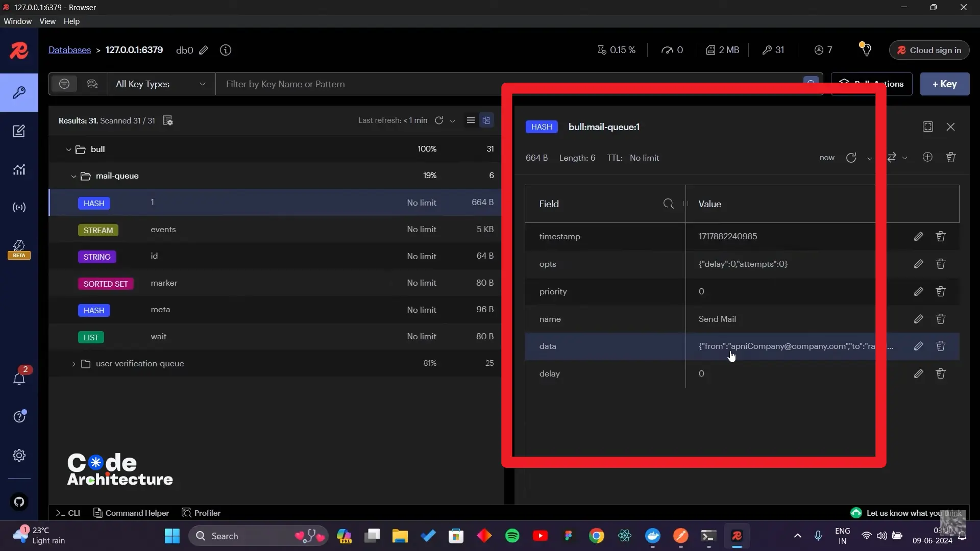Select the HASH meta key
This screenshot has height=551, width=980.
(x=275, y=310)
